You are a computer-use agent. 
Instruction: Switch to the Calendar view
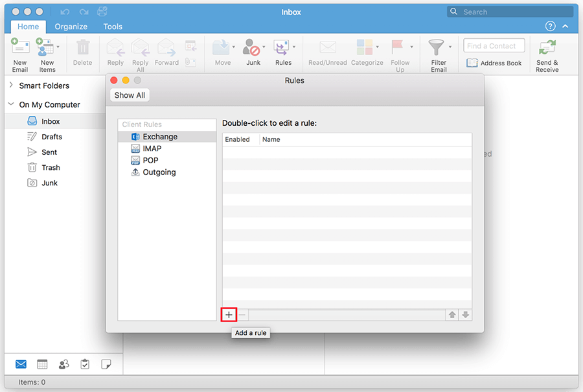pos(42,363)
